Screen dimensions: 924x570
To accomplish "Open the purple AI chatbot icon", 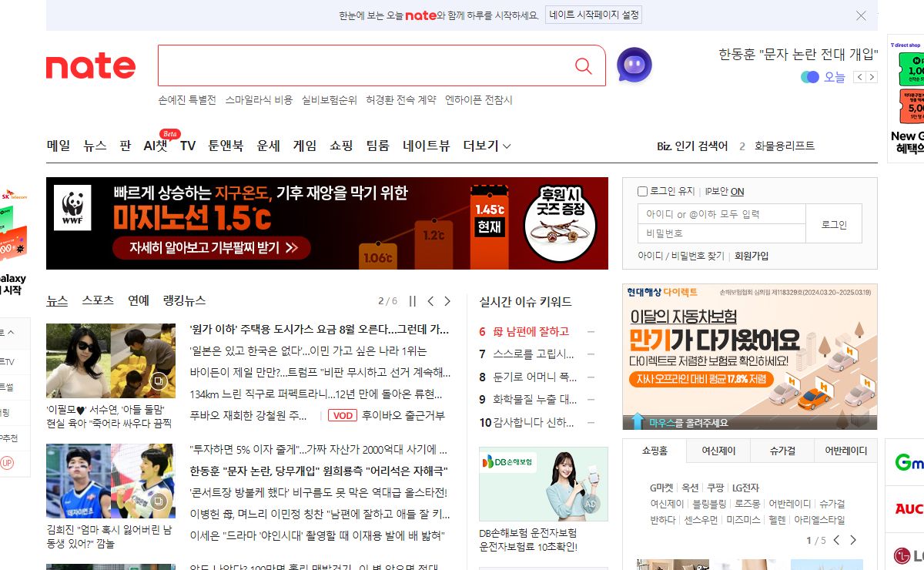I will pyautogui.click(x=634, y=65).
